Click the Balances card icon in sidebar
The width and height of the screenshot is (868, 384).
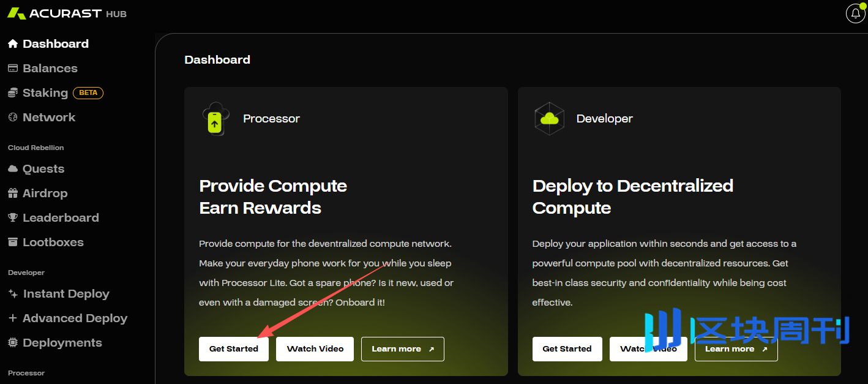coord(13,69)
